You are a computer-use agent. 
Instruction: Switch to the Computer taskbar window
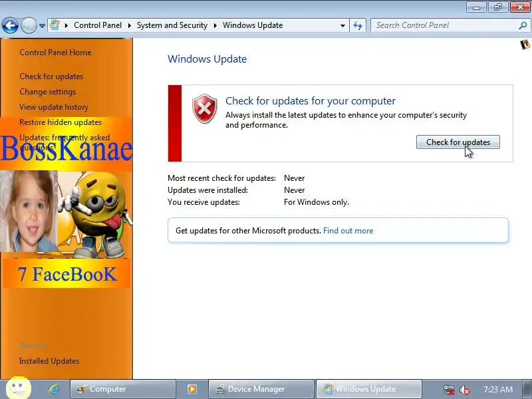pyautogui.click(x=123, y=389)
